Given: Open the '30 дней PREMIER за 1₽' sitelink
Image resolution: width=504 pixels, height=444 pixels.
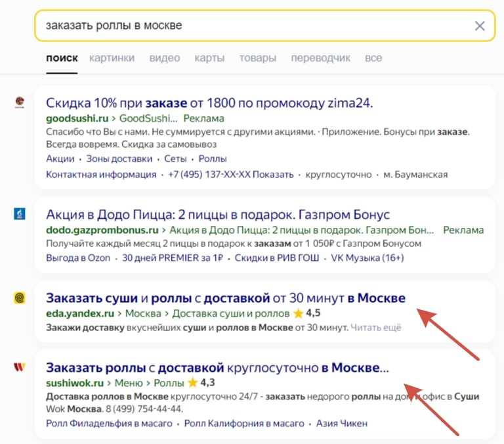Looking at the screenshot, I should (x=173, y=258).
